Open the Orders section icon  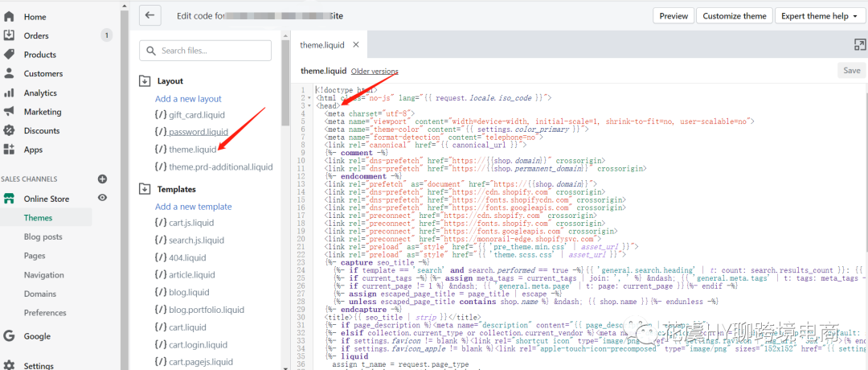(x=9, y=35)
